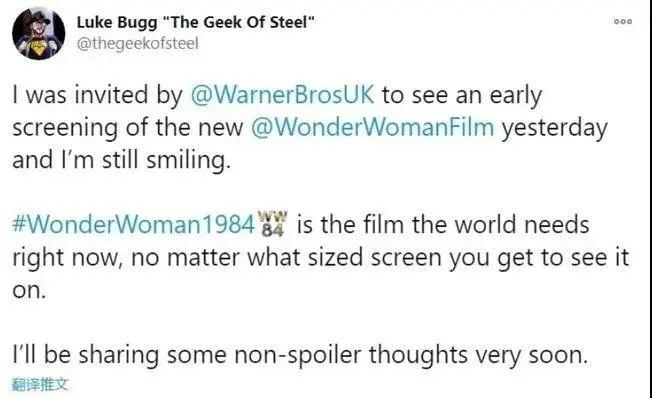The height and width of the screenshot is (398, 652).
Task: Click the phrase "is the film the world needs"
Action: click(x=443, y=225)
